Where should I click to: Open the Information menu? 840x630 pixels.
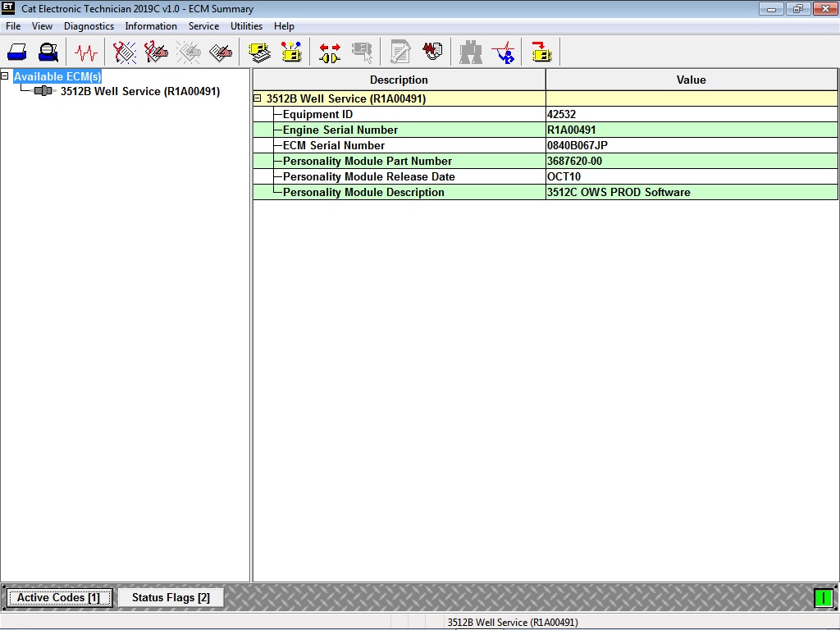click(151, 26)
